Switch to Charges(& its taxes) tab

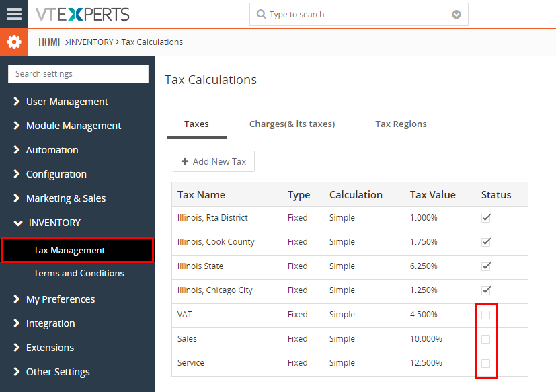pos(292,124)
